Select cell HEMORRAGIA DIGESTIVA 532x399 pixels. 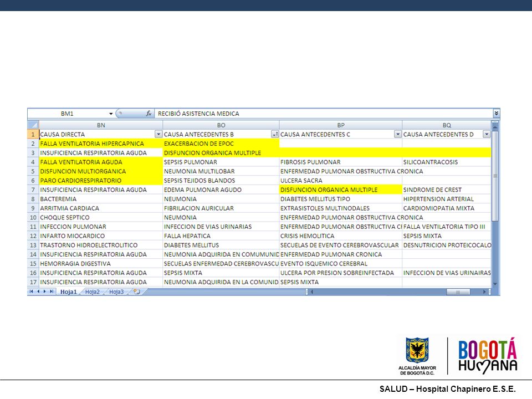[101, 264]
